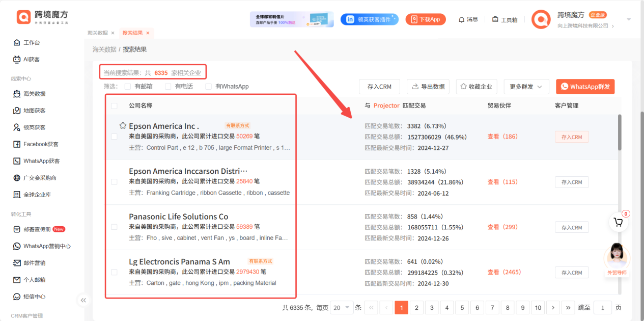Image resolution: width=644 pixels, height=321 pixels.
Task: Click the 消息 bell icon
Action: (462, 19)
